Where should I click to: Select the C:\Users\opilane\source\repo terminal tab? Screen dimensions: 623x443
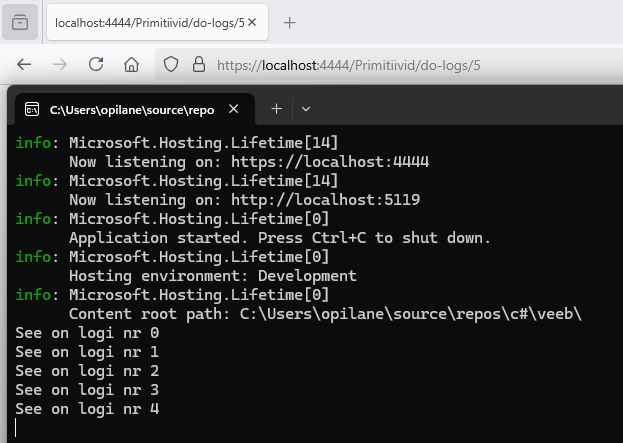pyautogui.click(x=130, y=109)
